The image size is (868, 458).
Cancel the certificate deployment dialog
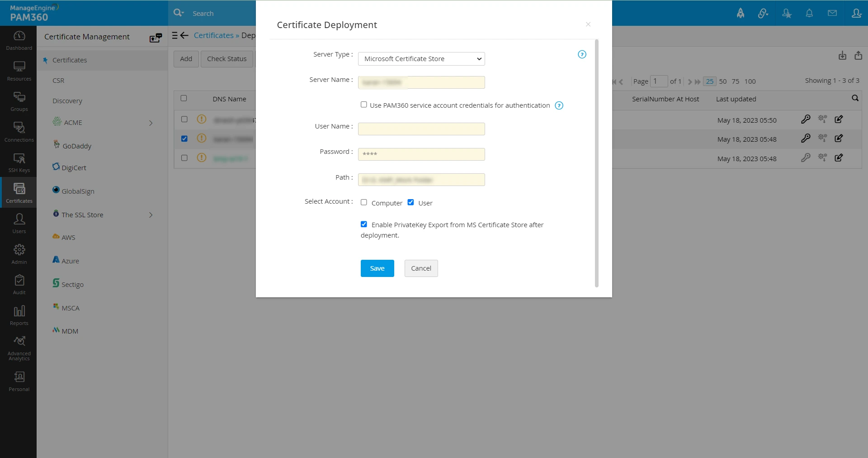(421, 268)
